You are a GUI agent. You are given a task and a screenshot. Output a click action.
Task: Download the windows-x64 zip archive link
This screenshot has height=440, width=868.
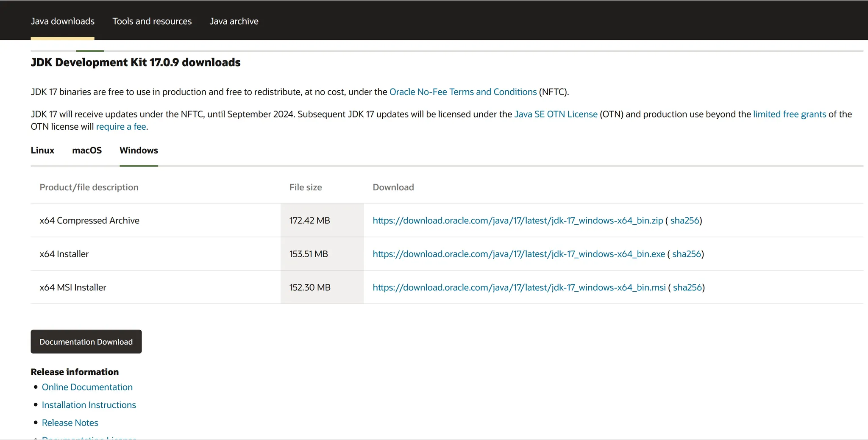point(517,220)
